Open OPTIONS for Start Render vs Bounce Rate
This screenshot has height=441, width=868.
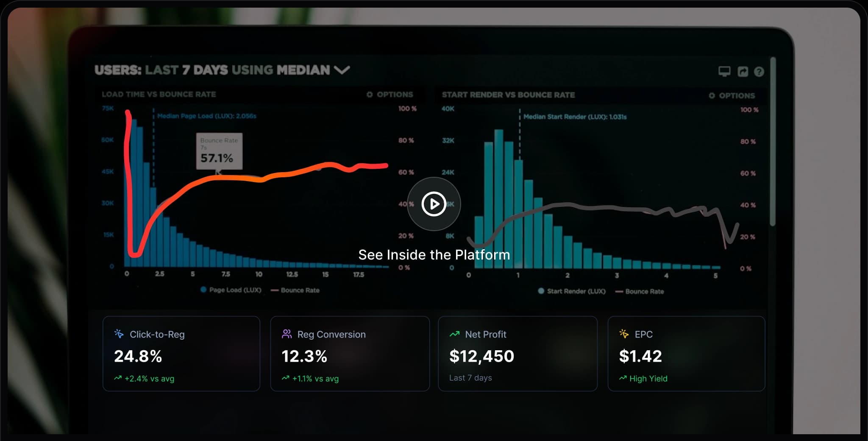732,96
